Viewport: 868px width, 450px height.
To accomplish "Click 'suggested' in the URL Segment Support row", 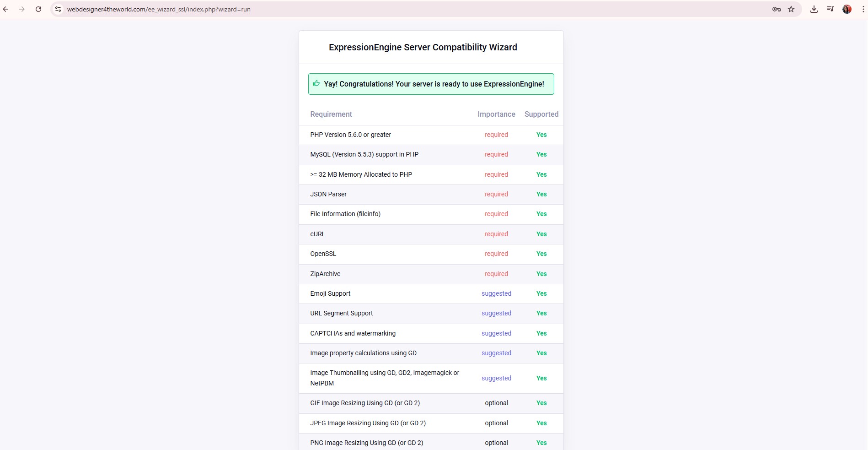I will tap(496, 313).
